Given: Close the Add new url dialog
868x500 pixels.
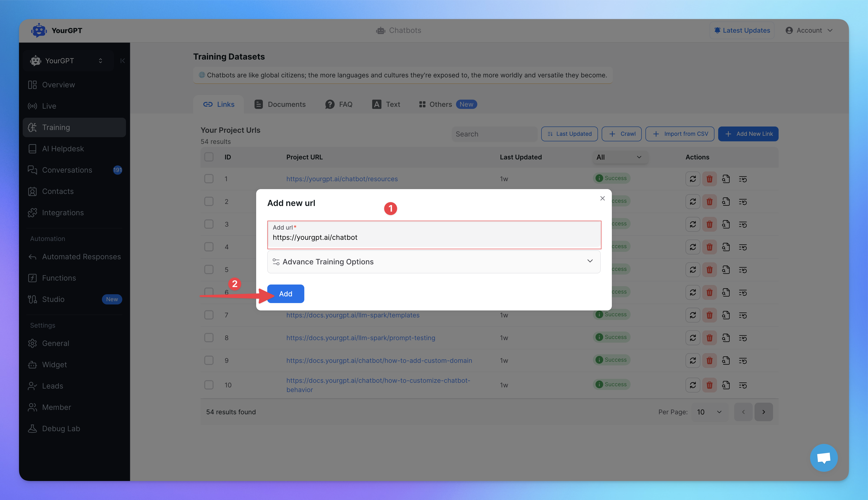Looking at the screenshot, I should 602,199.
